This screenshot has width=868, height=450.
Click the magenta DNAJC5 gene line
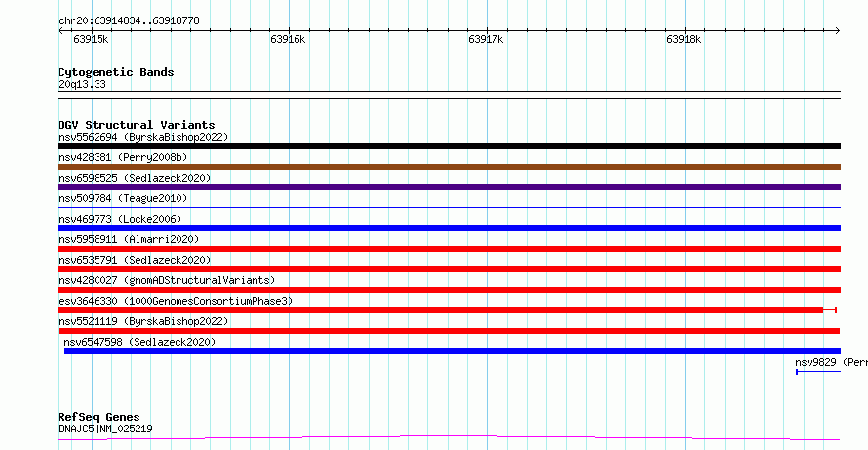tap(449, 438)
